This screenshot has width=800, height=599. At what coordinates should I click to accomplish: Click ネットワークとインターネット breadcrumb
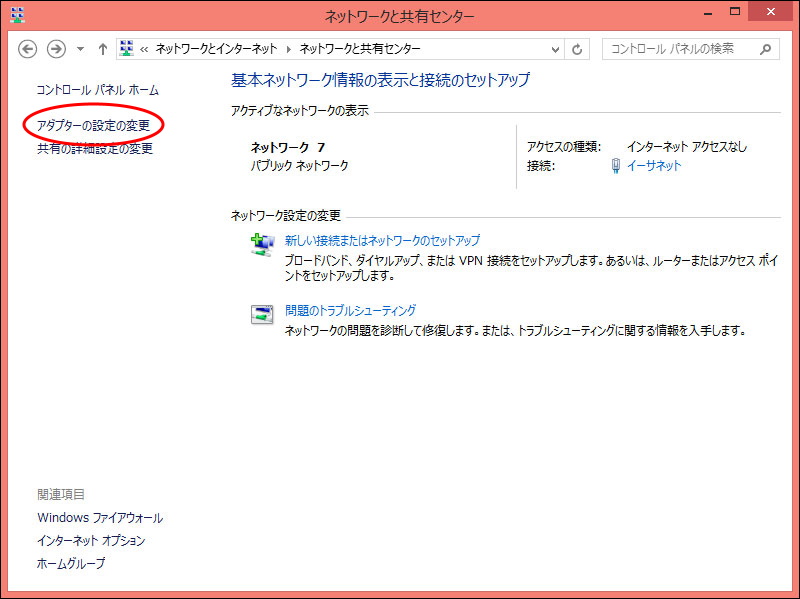[x=216, y=49]
